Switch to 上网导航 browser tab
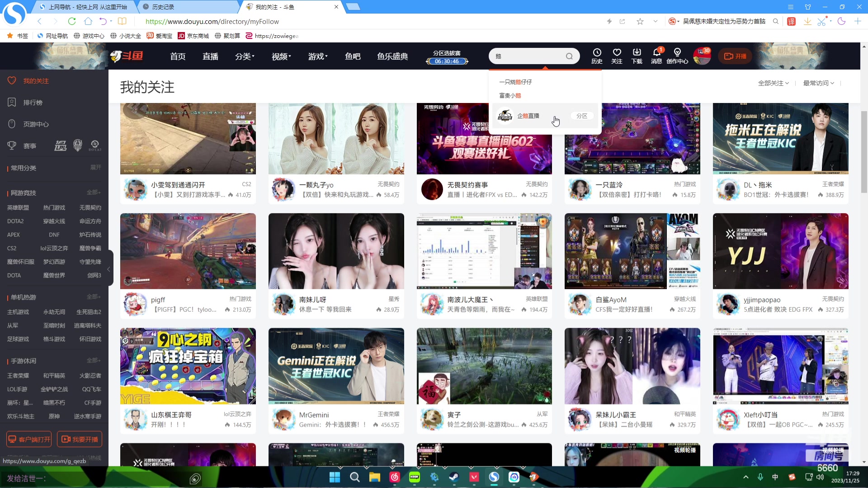Viewport: 868px width, 488px height. [x=86, y=7]
